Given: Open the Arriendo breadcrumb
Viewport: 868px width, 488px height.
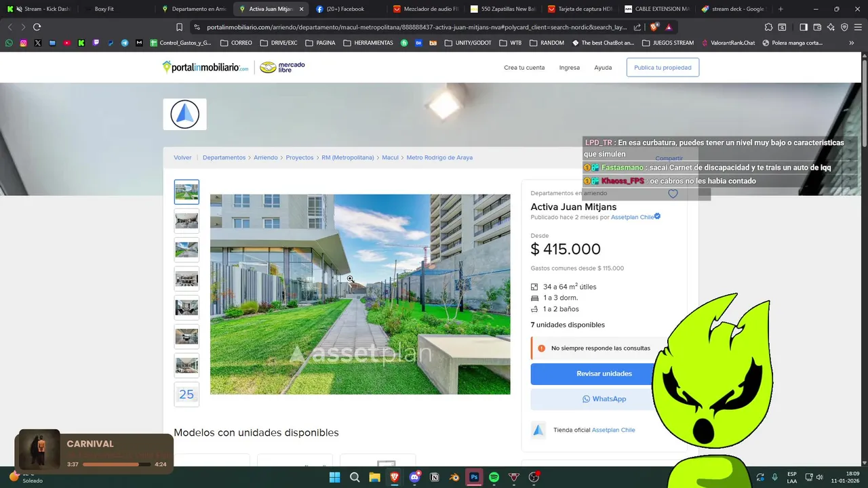Looking at the screenshot, I should point(266,157).
